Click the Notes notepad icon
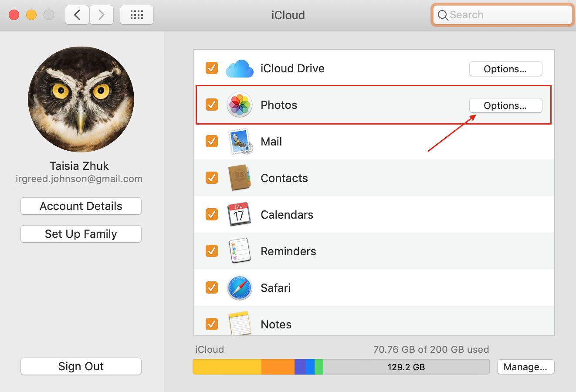Screen dimensions: 576x392 point(240,323)
